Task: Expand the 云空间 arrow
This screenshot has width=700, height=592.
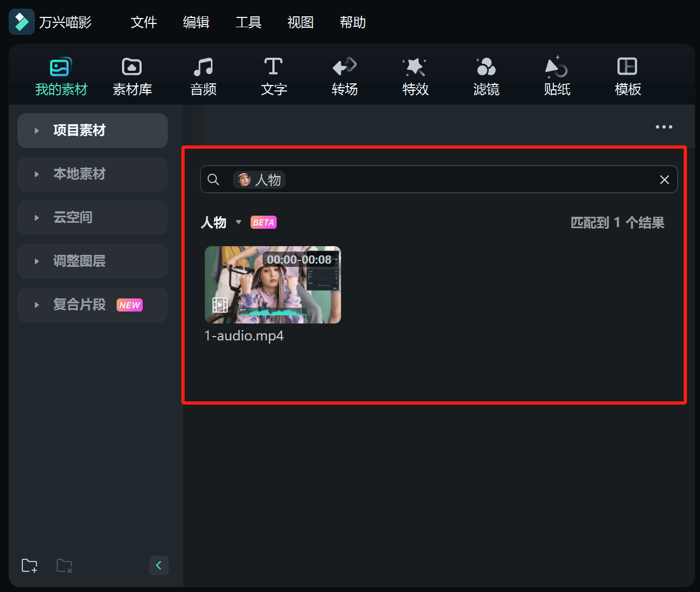Action: 37,218
